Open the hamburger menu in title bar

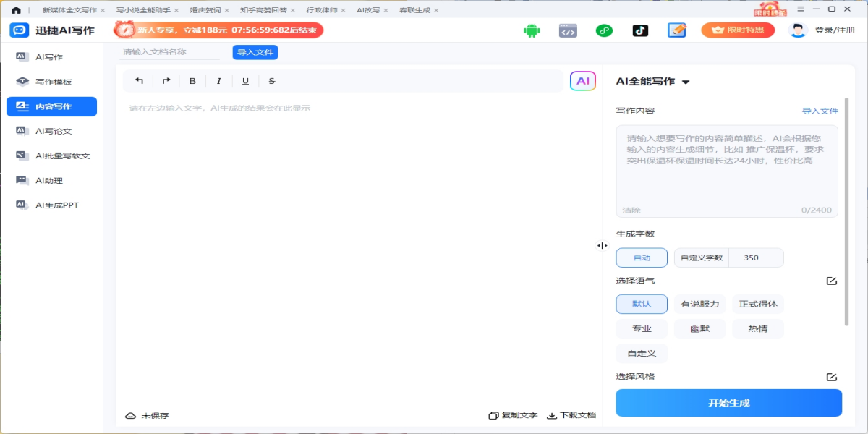pos(800,9)
